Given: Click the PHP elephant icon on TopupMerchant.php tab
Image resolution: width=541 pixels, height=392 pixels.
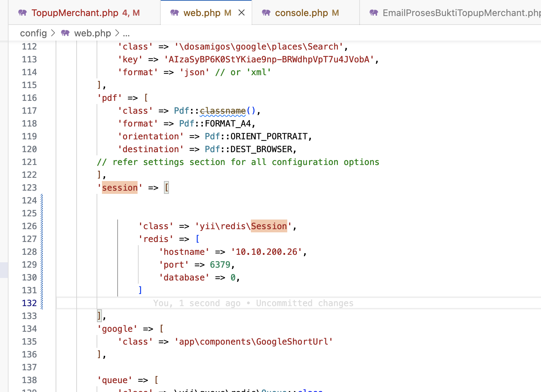Looking at the screenshot, I should point(22,13).
